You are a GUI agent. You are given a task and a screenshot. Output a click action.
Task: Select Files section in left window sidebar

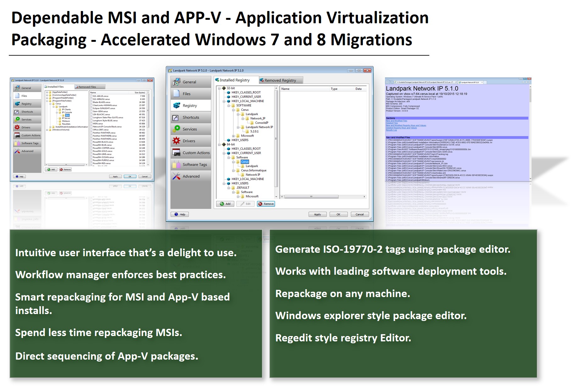(x=27, y=96)
